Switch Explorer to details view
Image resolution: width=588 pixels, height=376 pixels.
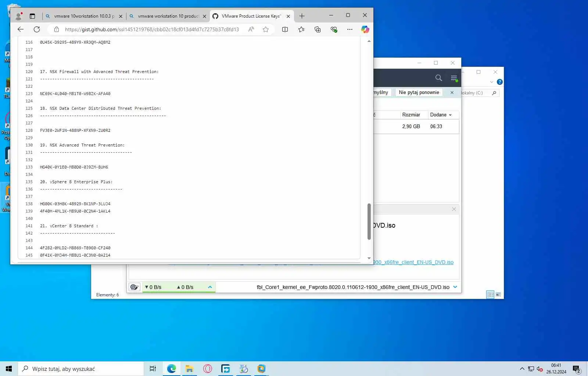pyautogui.click(x=490, y=294)
